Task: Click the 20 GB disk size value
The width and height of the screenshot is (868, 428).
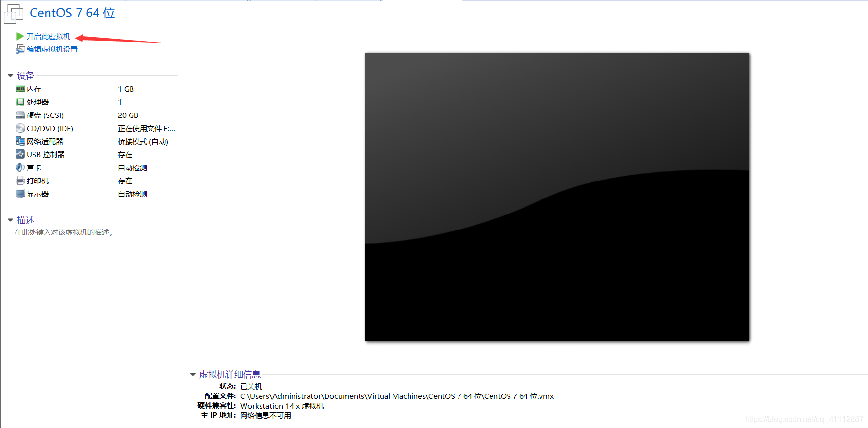Action: (128, 115)
